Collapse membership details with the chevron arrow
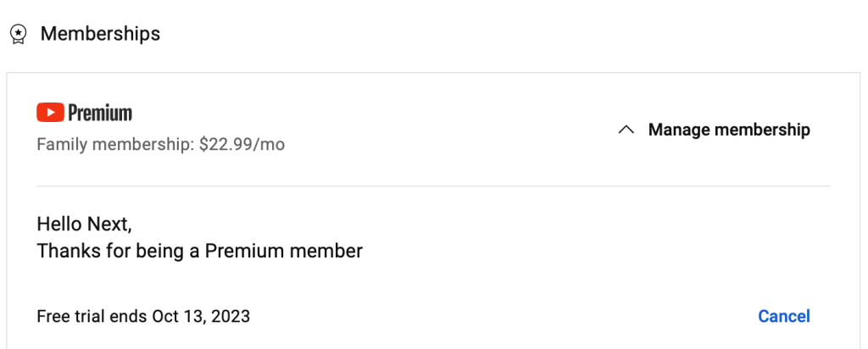This screenshot has height=349, width=868. point(626,130)
